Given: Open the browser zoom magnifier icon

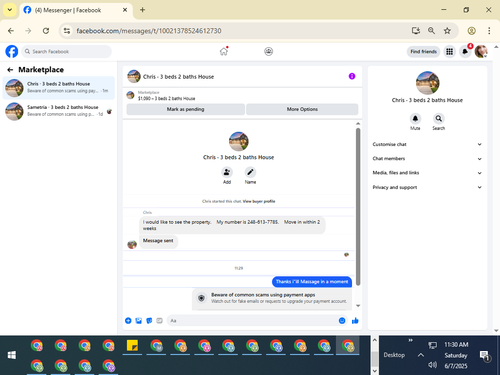Looking at the screenshot, I should click(431, 31).
